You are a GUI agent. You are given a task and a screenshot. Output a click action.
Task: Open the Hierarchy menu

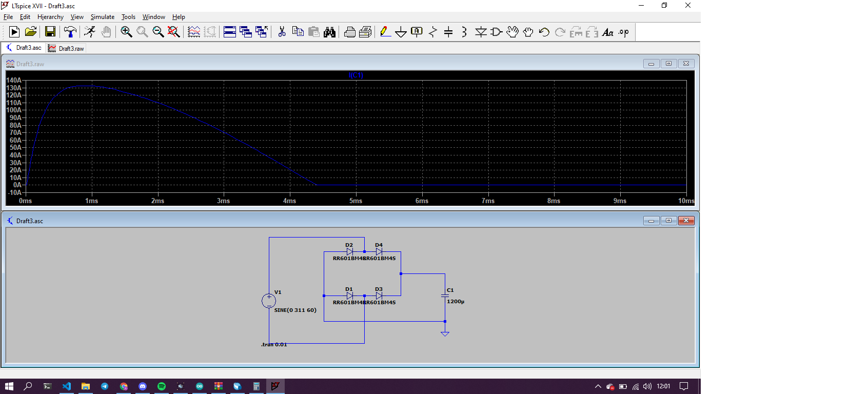coord(50,17)
